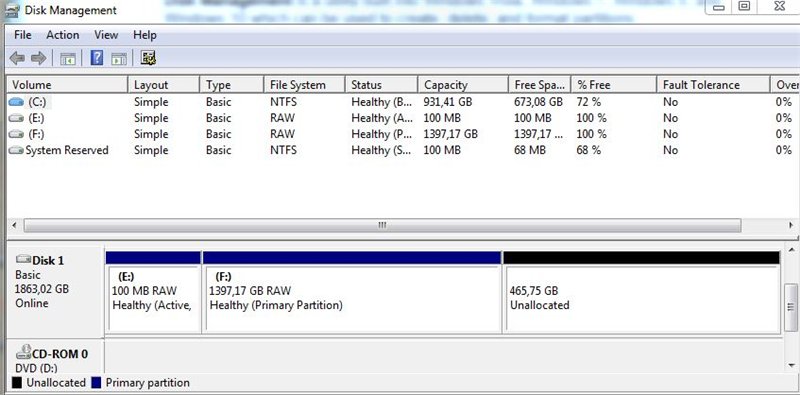Click Basic type in (F:) row
Viewport: 800px width, 395px height.
coord(218,134)
